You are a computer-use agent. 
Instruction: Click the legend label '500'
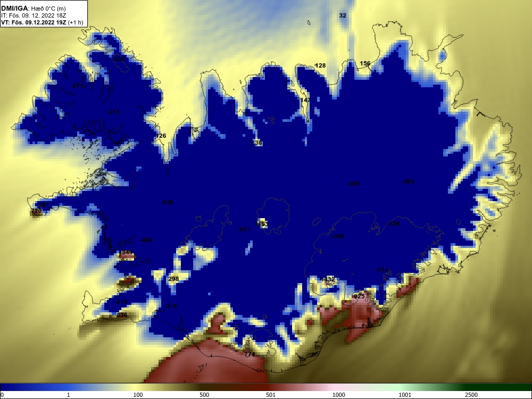[205, 395]
